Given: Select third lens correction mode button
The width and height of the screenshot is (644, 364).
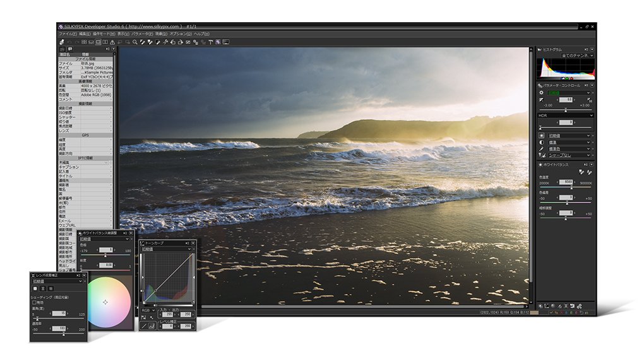Looking at the screenshot, I should (x=51, y=288).
